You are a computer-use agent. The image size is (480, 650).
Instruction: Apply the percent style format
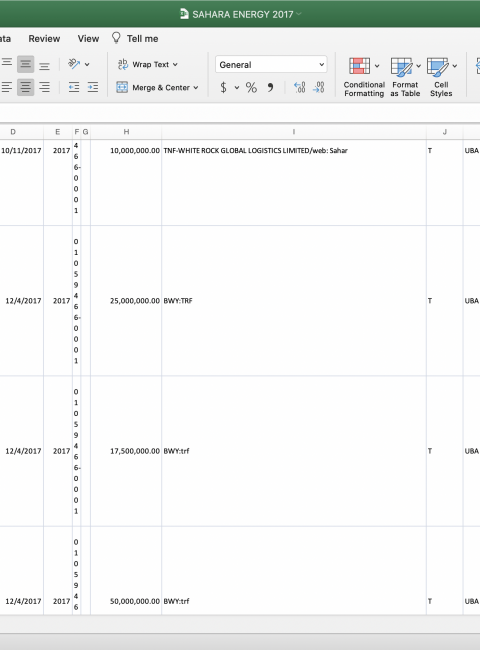[x=251, y=87]
